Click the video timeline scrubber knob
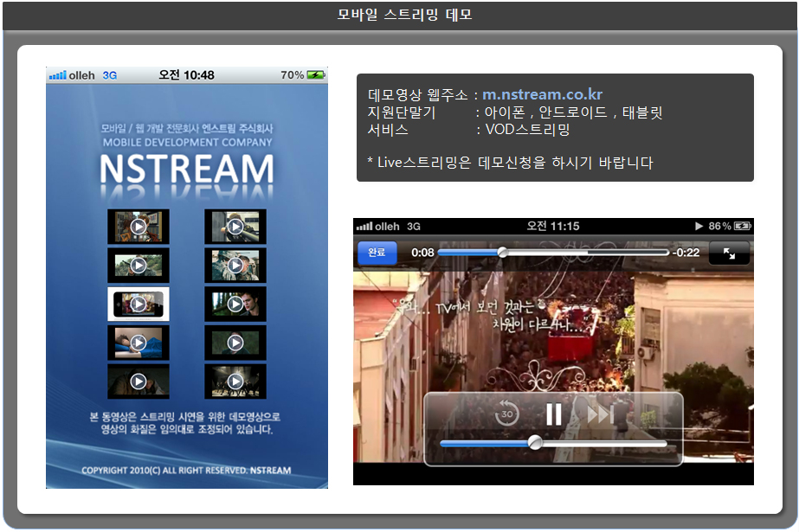Image resolution: width=799 pixels, height=532 pixels. click(x=502, y=253)
